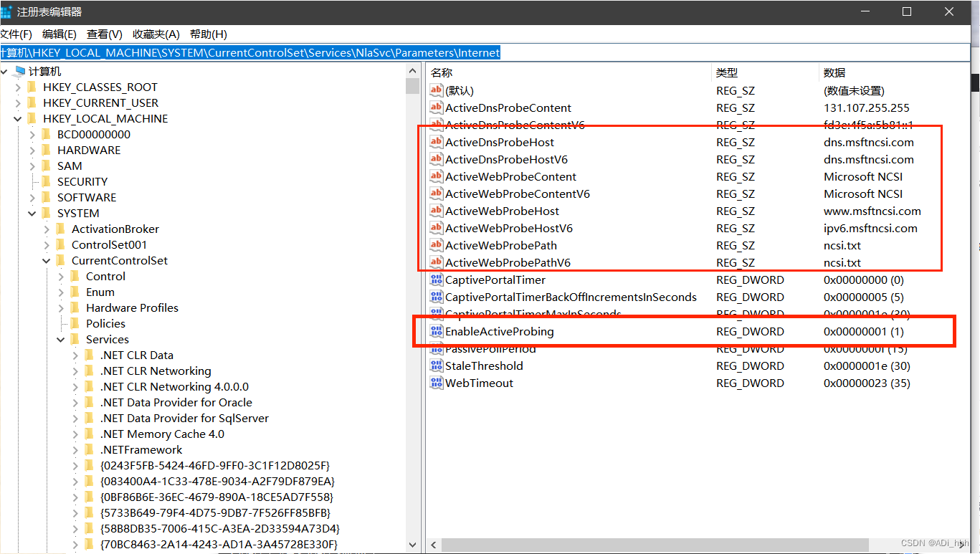Click the DWORD icon of WebTimeout
Viewport: 980px width, 554px height.
[437, 383]
